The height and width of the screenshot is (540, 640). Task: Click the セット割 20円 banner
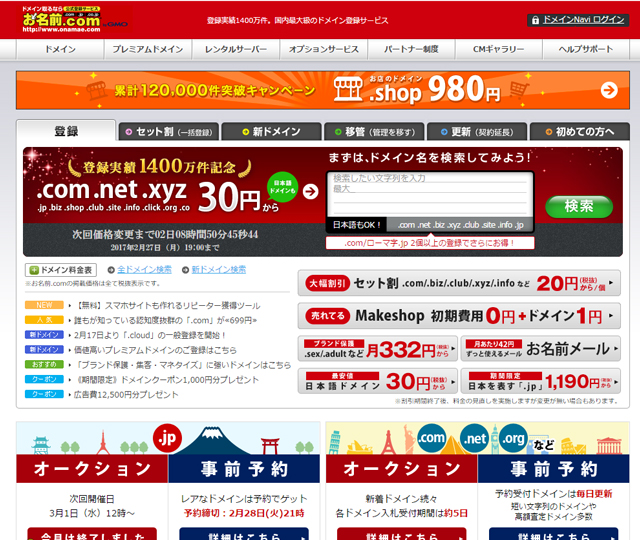[459, 283]
